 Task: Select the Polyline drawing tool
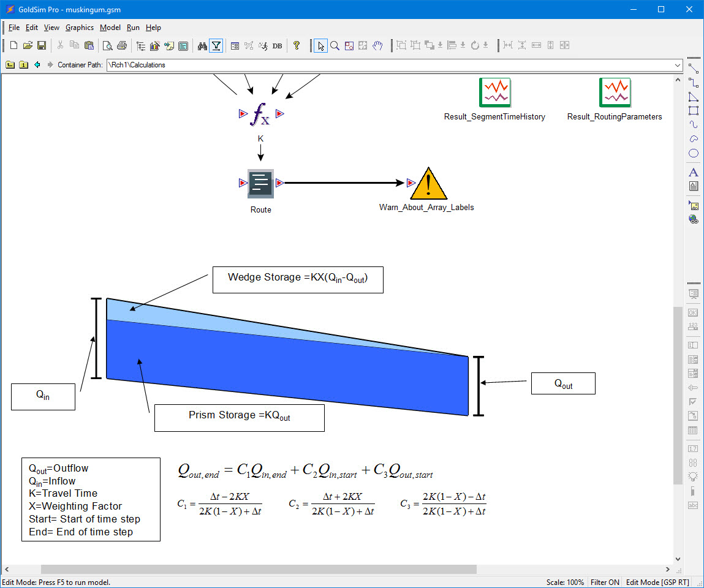[694, 83]
